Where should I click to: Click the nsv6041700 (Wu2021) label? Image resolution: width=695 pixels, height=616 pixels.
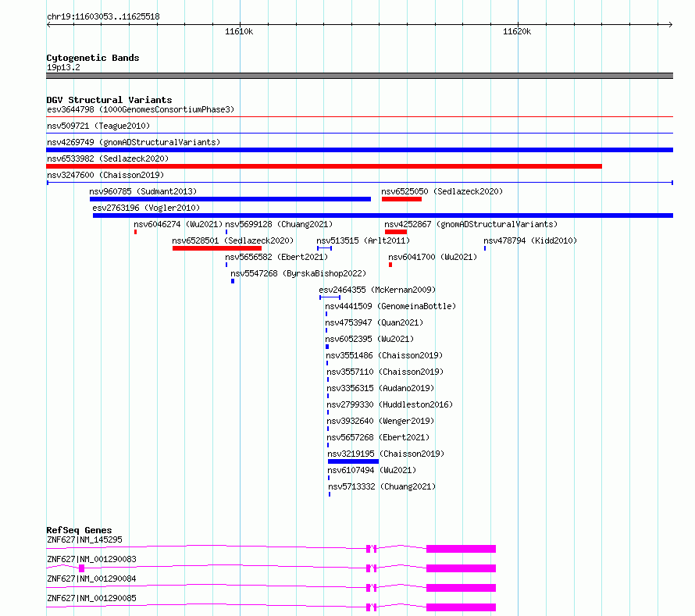(433, 257)
